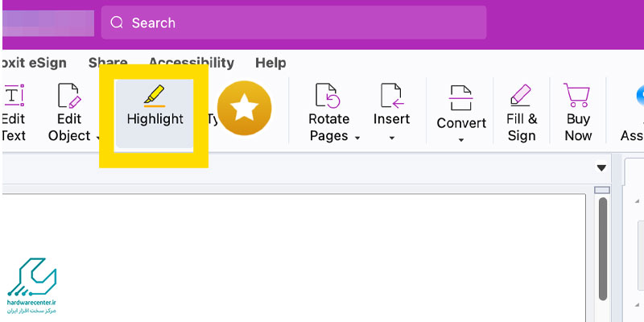
Task: Click the Convert tool icon
Action: 460,97
